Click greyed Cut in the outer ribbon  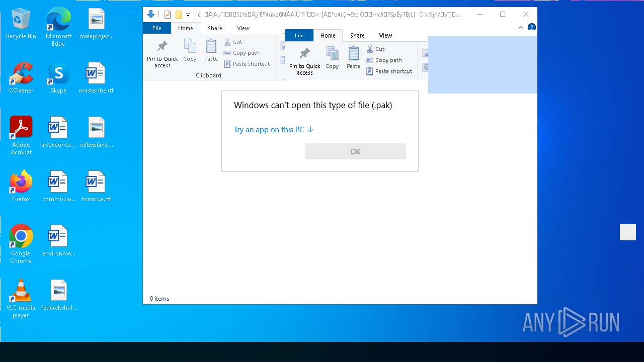coord(233,42)
